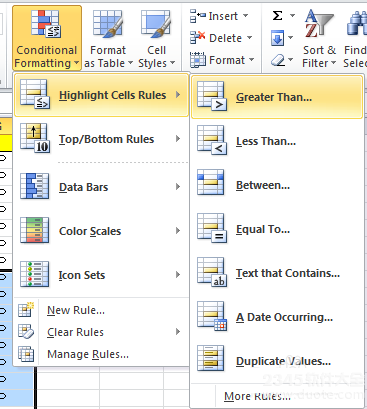Viewport: 367px width, 409px height.
Task: Select More Rules at the bottom
Action: tap(257, 396)
